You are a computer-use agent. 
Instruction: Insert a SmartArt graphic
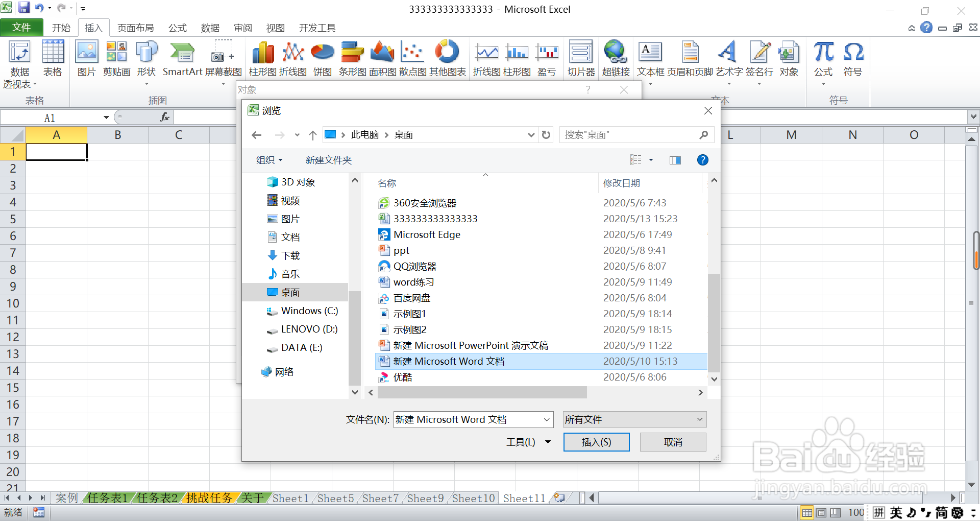(x=182, y=59)
